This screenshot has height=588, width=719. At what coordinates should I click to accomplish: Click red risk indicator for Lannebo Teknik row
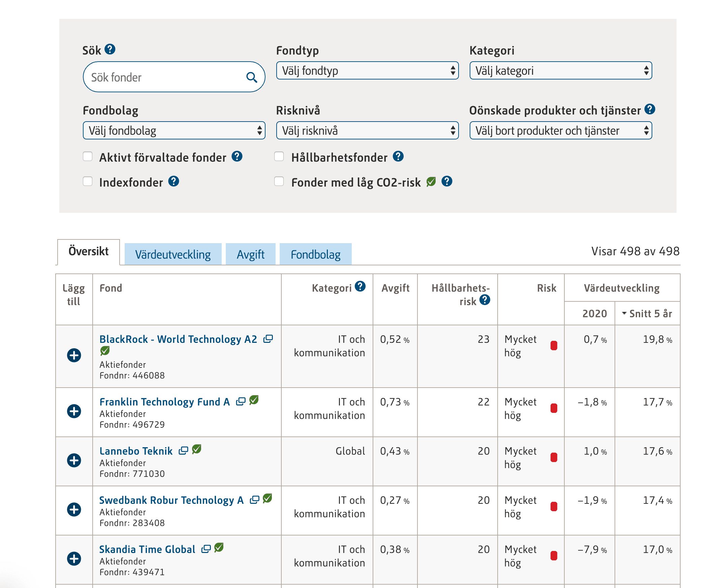tap(554, 457)
